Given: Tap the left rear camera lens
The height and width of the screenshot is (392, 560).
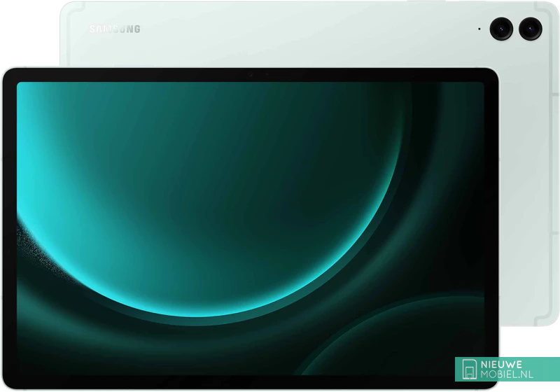Looking at the screenshot, I should pos(502,27).
